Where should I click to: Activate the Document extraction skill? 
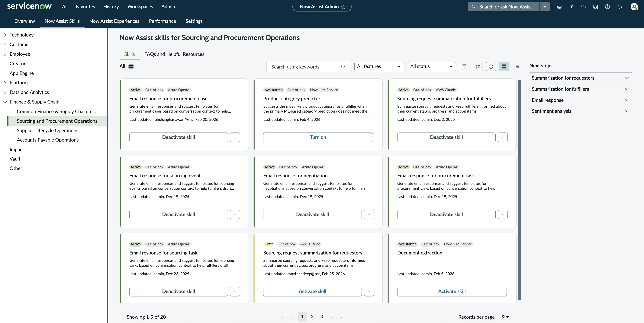click(x=452, y=292)
